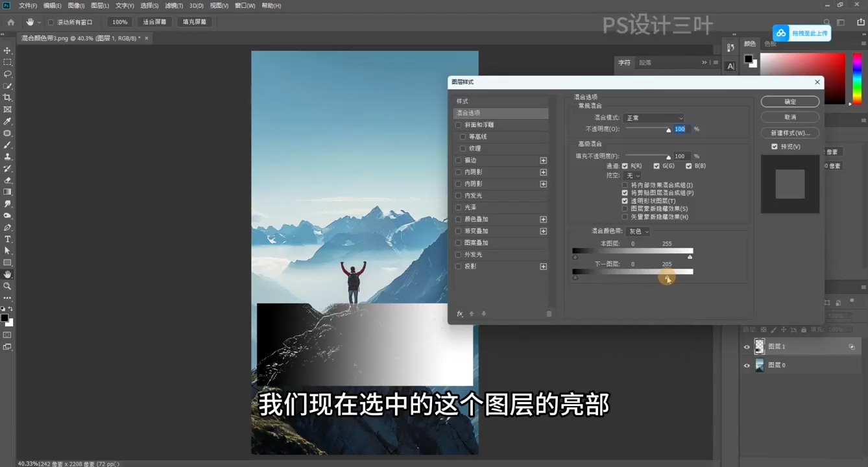Open the 挖空 dropdown
The width and height of the screenshot is (868, 467).
(x=633, y=176)
